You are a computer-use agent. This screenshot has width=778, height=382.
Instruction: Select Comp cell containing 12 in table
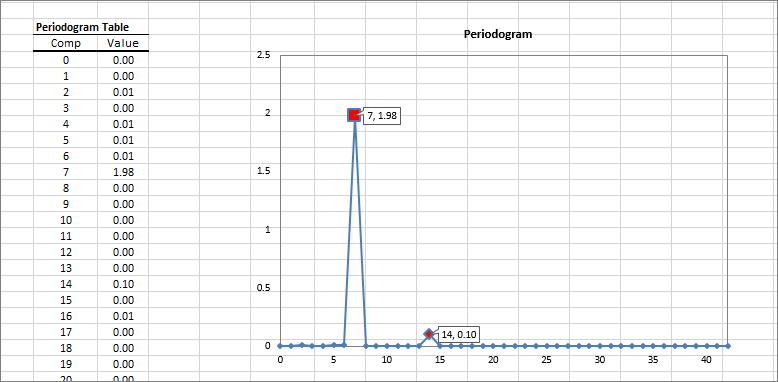[x=66, y=252]
